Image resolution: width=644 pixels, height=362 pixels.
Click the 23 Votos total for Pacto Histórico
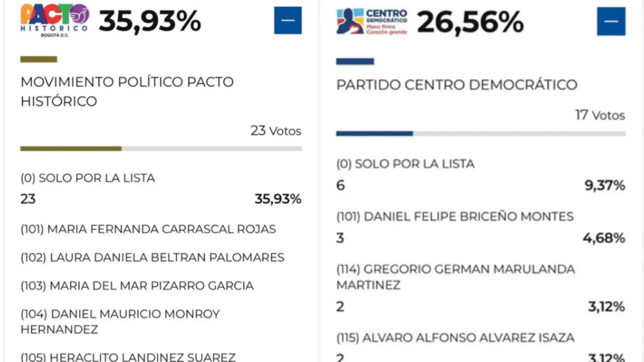coord(275,131)
